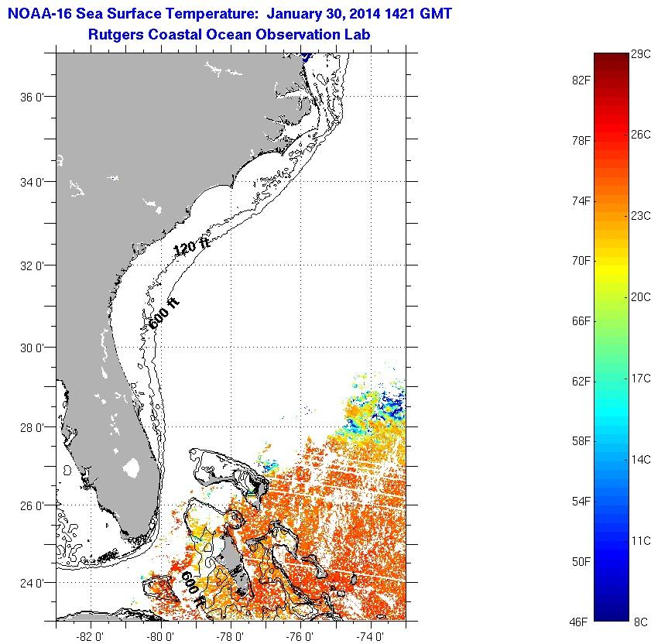Click the 32 0' latitude label
651x644 pixels.
tap(32, 265)
